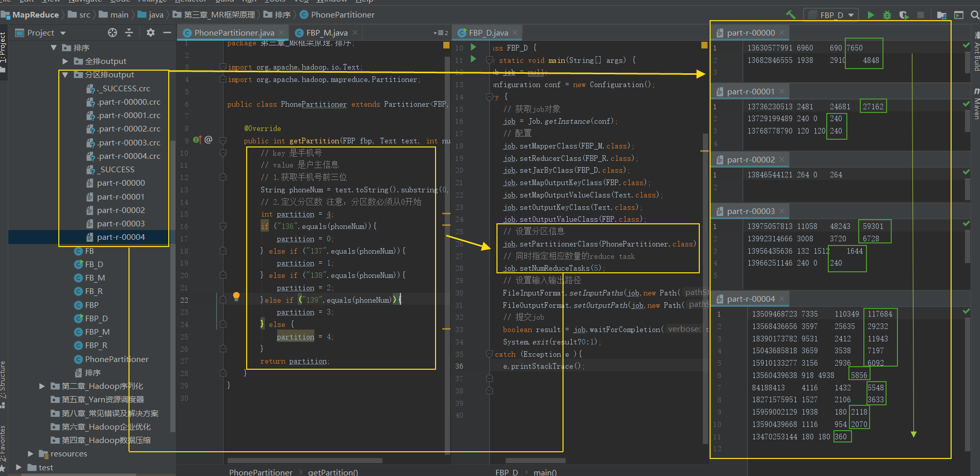Screen dimensions: 980x476
Task: Click the warning marker atop PhonePartitioner editor stripe
Action: point(446,45)
